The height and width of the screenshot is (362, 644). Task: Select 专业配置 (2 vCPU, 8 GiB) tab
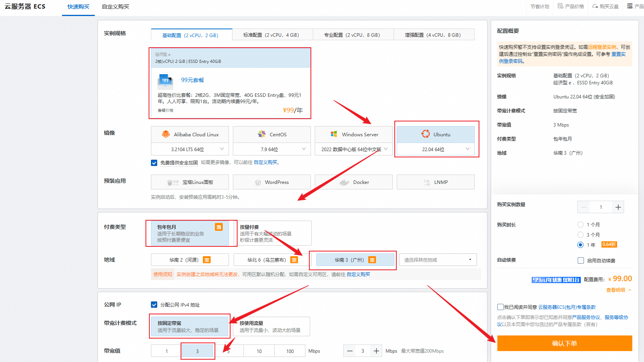coord(353,35)
